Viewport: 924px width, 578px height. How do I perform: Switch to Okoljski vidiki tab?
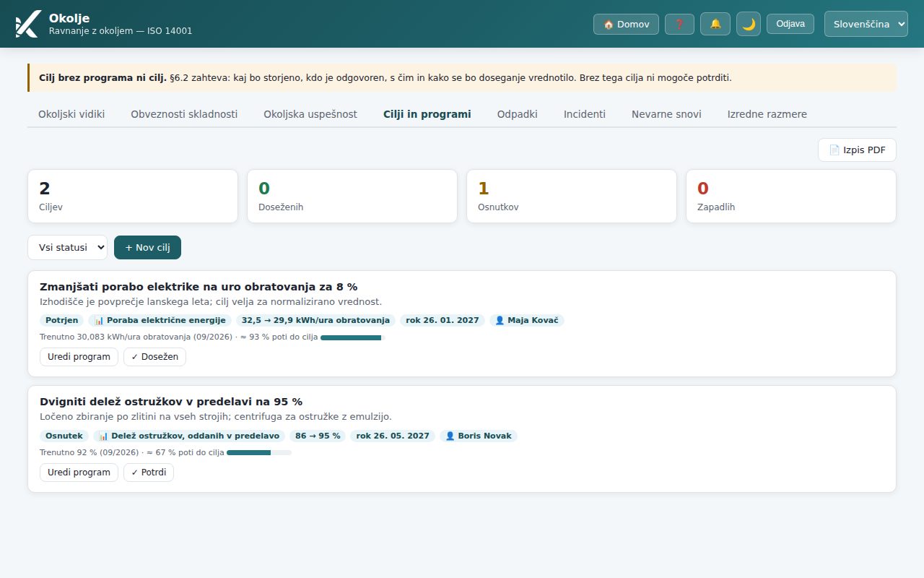click(71, 114)
